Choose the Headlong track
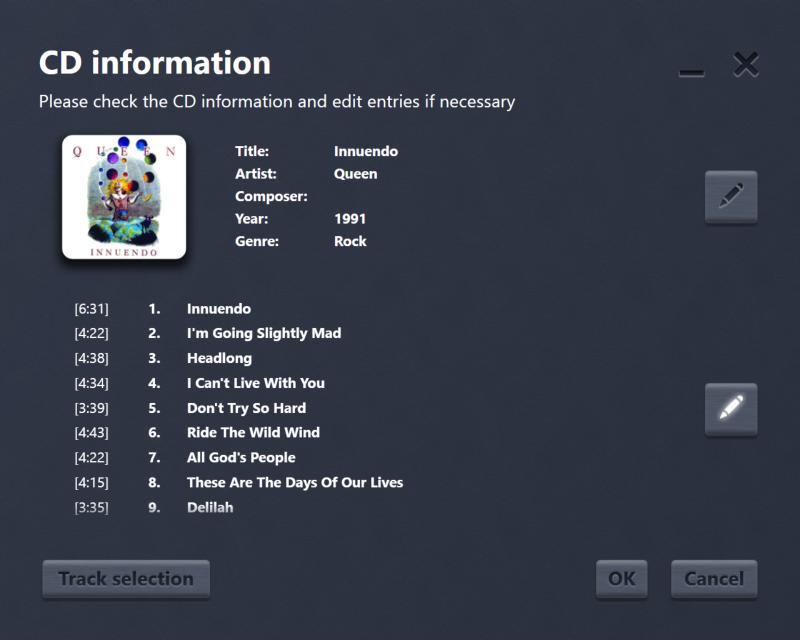The image size is (800, 641). coord(219,358)
